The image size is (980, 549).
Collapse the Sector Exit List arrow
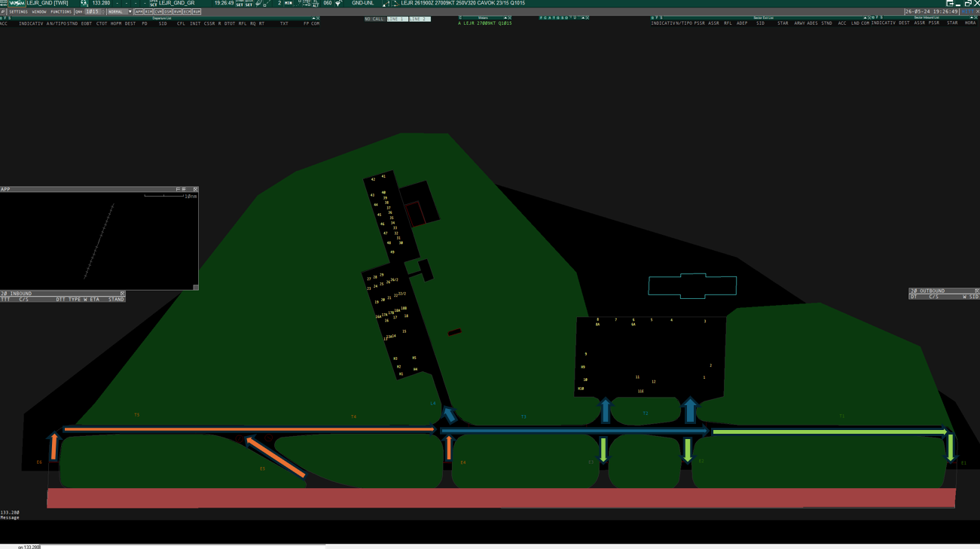click(865, 17)
